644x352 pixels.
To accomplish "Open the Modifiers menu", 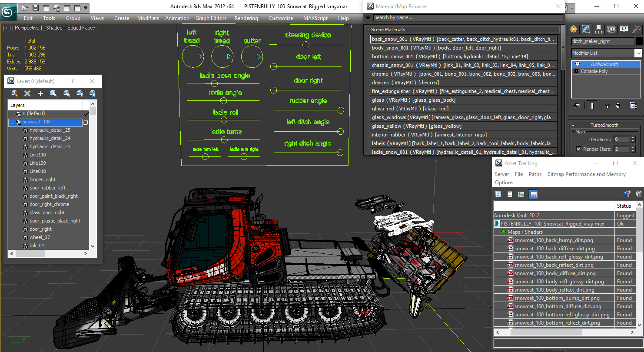I will (x=148, y=18).
